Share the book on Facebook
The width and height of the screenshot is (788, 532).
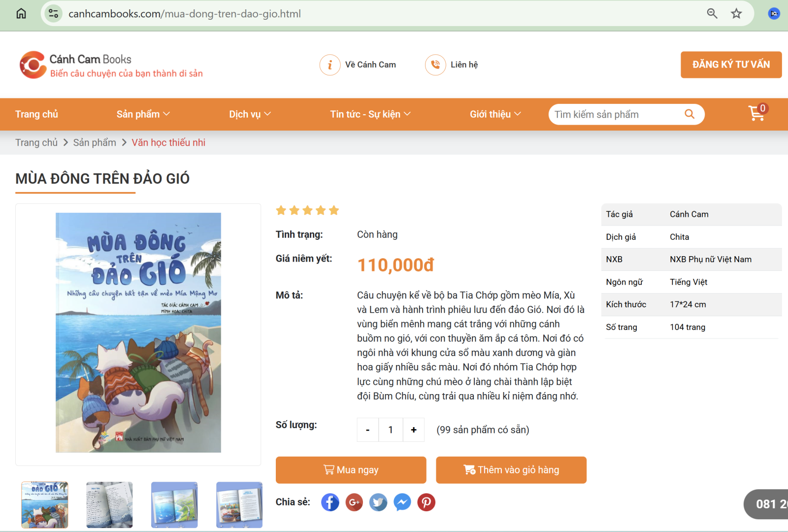tap(330, 502)
